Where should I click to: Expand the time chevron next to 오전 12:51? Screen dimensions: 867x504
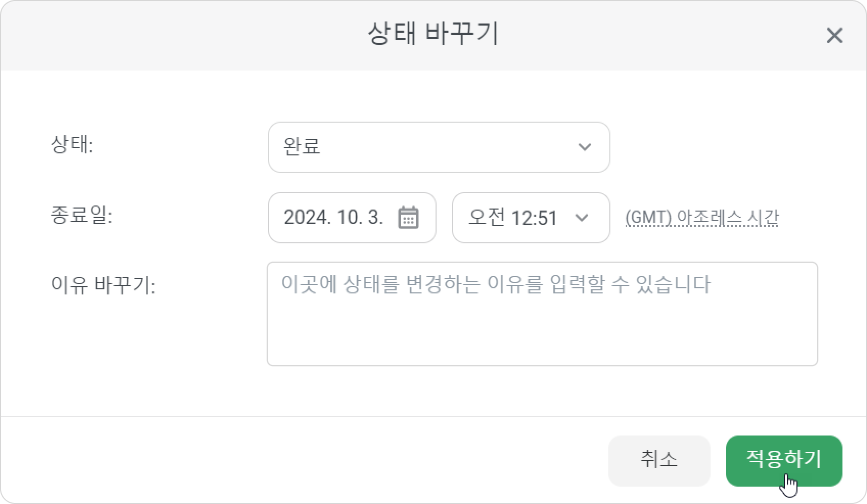(582, 218)
